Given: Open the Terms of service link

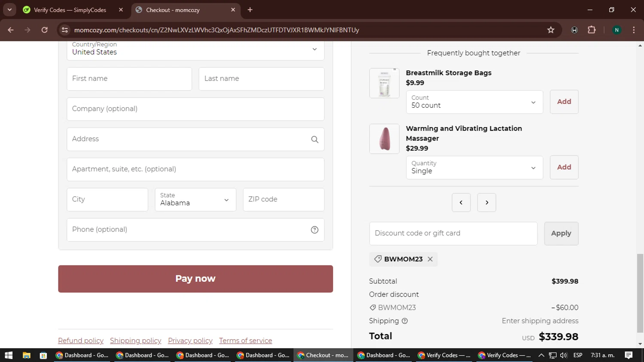Looking at the screenshot, I should point(246,341).
